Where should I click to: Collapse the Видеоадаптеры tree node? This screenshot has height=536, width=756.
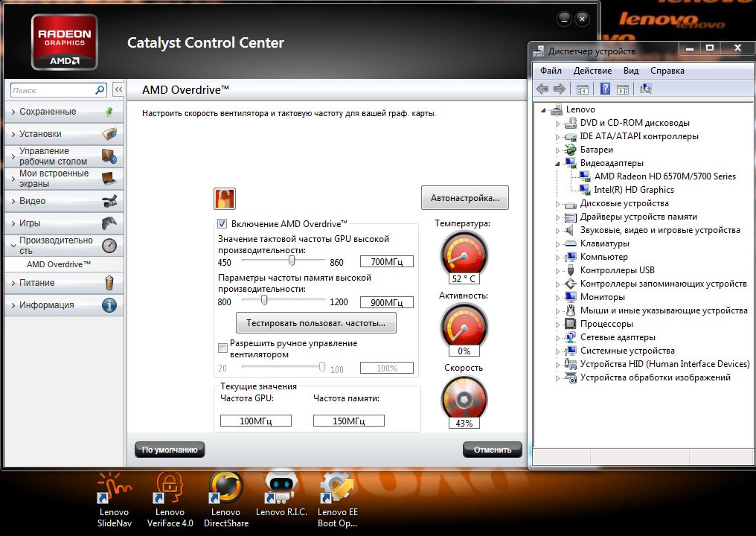557,163
